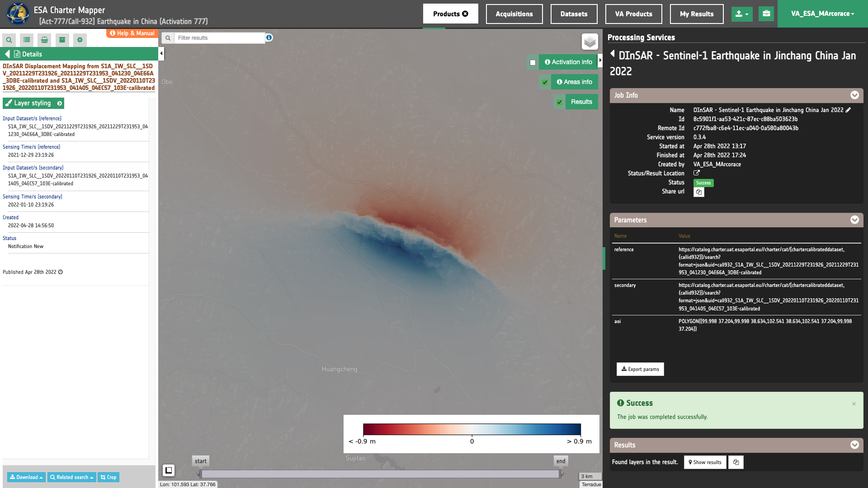Click the Published date clock icon
Image resolution: width=868 pixels, height=488 pixels.
(x=61, y=272)
